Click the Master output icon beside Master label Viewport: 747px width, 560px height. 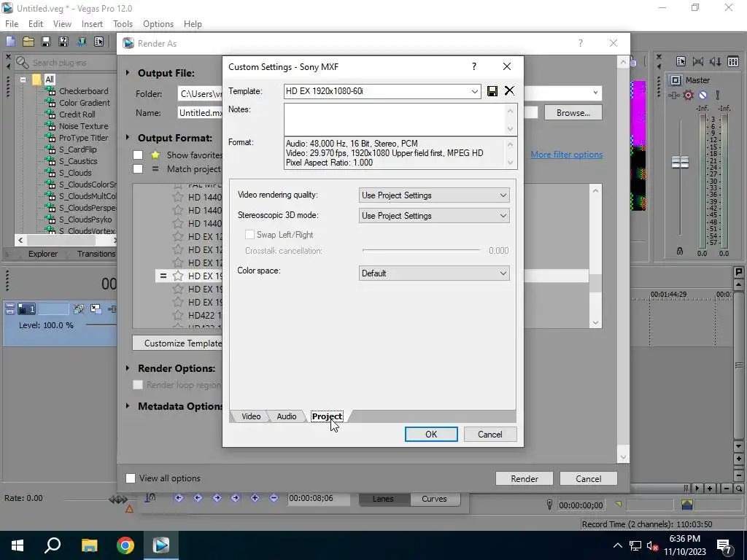pos(676,80)
